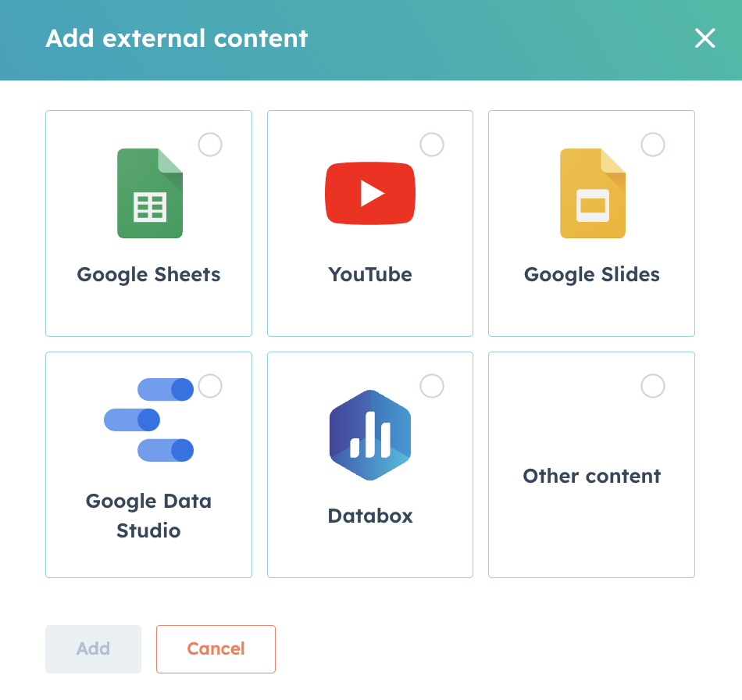Click the Google Data Studio text label
This screenshot has height=700, width=742.
[148, 516]
